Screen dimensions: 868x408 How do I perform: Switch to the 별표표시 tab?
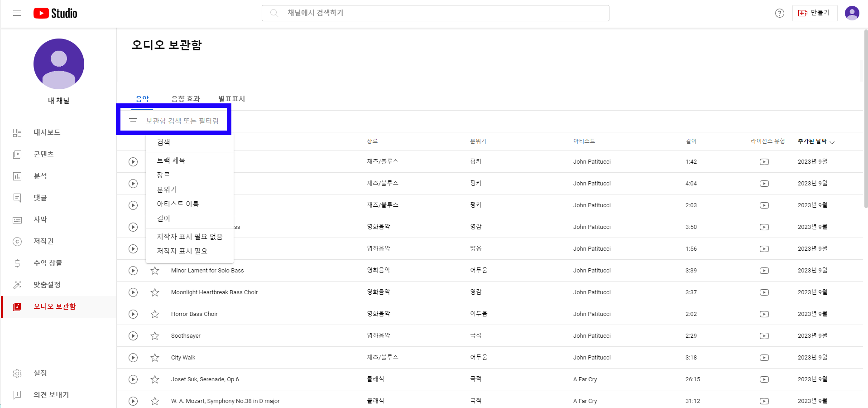231,99
